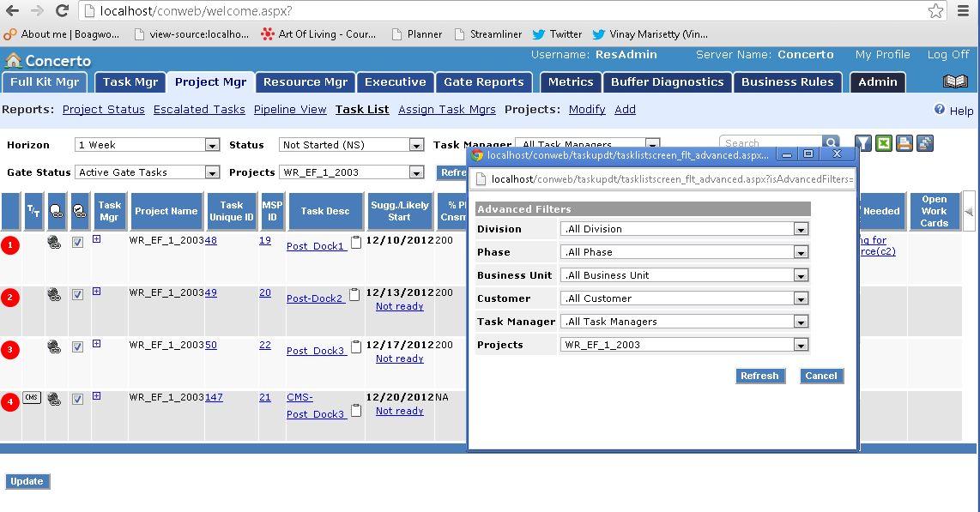Click the Search input field

(771, 143)
